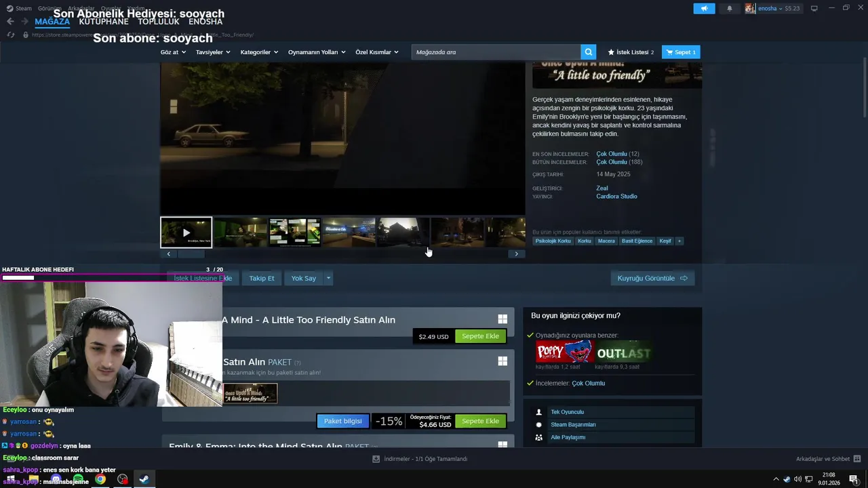Open the TOPLULUK tab
This screenshot has width=868, height=488.
159,22
